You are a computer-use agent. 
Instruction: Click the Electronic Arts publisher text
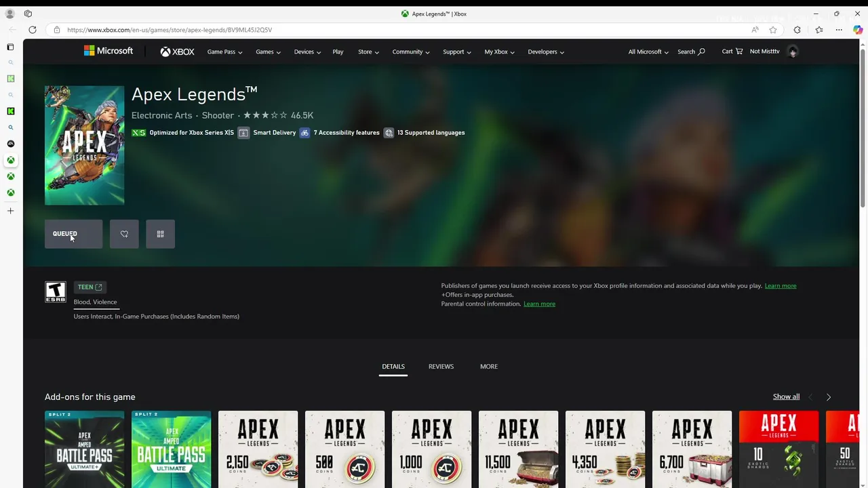tap(161, 115)
